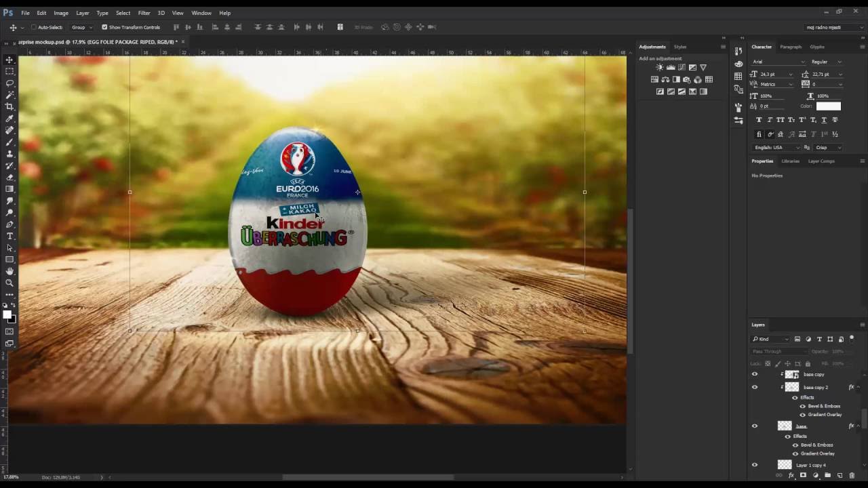Screen dimensions: 868x488
Task: Disable Show Transform Controls checkbox
Action: (104, 27)
